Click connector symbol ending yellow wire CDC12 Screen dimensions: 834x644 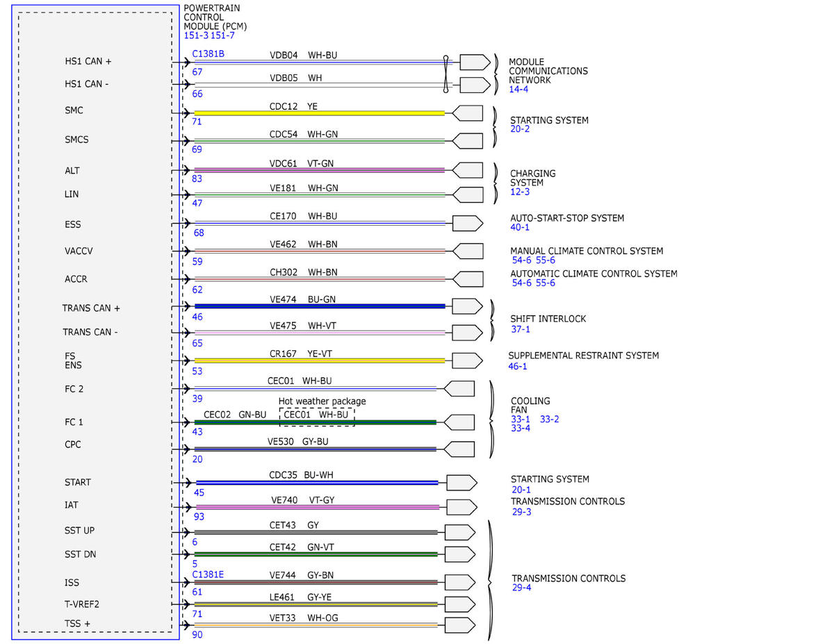point(467,113)
